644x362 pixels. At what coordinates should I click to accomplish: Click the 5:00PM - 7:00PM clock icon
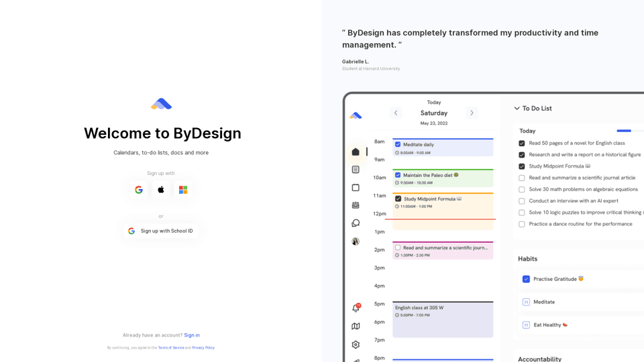click(397, 315)
